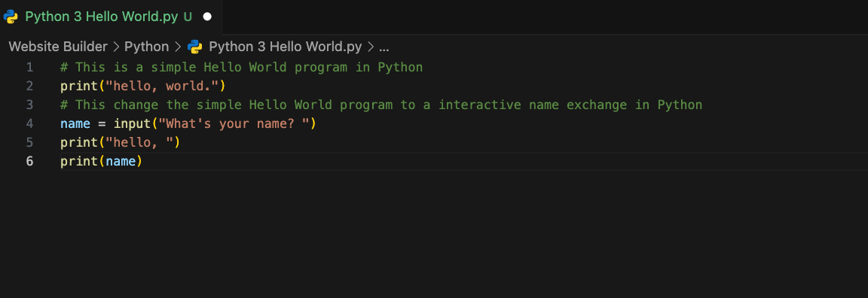868x298 pixels.
Task: Click the Python icon in the editor tab
Action: pos(11,17)
